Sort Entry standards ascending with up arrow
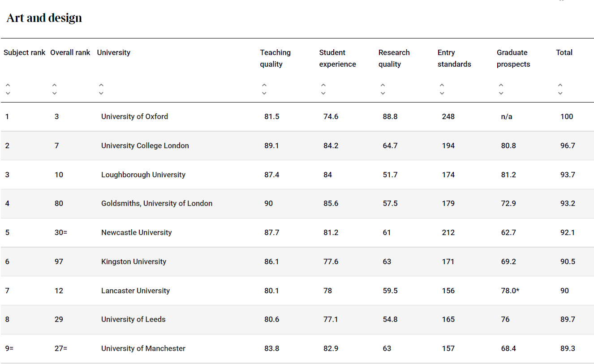The height and width of the screenshot is (364, 594). click(x=442, y=85)
